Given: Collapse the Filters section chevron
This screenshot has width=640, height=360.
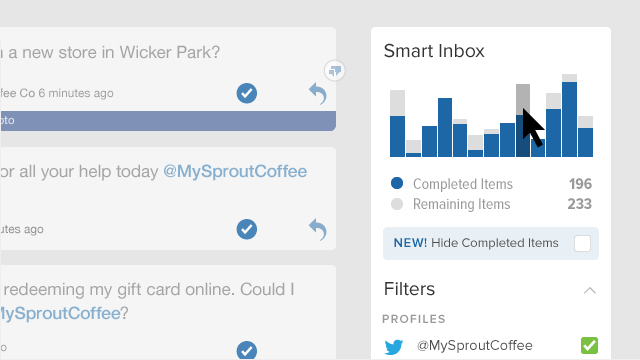Looking at the screenshot, I should (x=590, y=291).
